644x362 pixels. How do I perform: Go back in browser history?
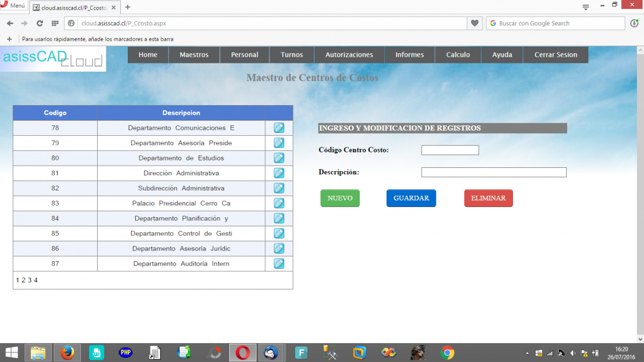pyautogui.click(x=10, y=24)
